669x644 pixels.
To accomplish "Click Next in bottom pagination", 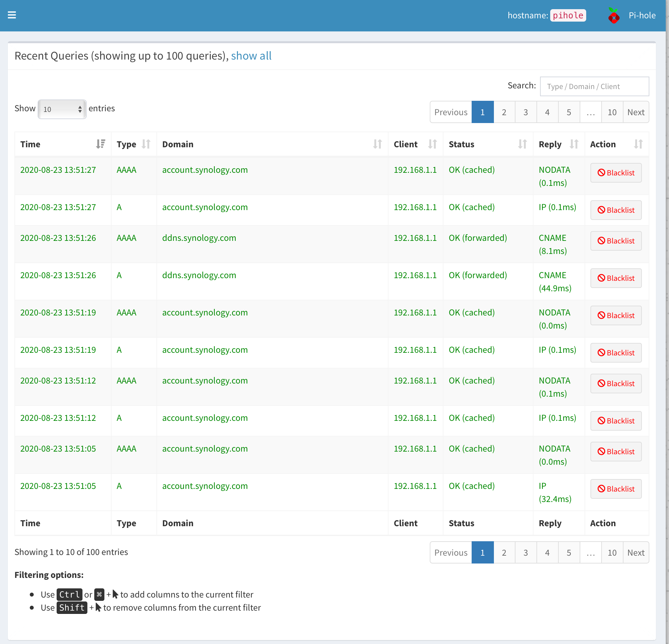I will 636,552.
